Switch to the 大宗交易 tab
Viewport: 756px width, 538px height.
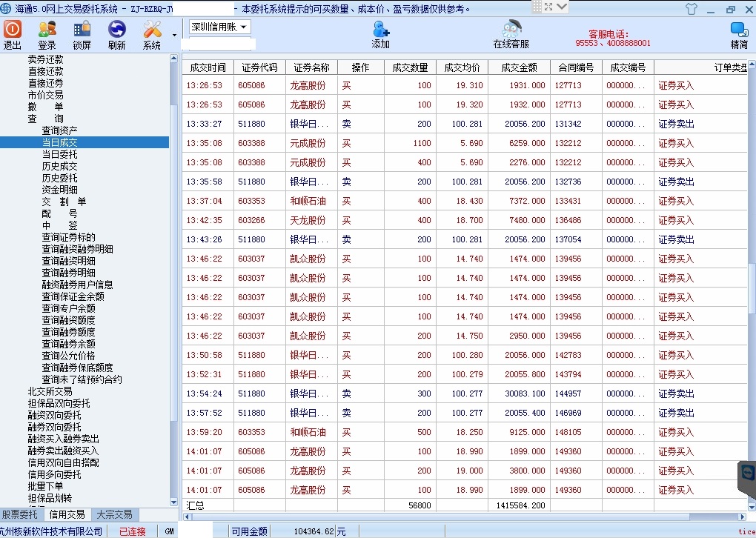114,514
